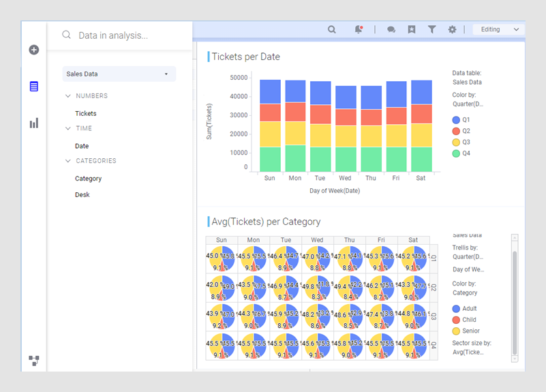Viewport: 546px width, 392px height.
Task: Open the filter funnel icon
Action: click(432, 29)
